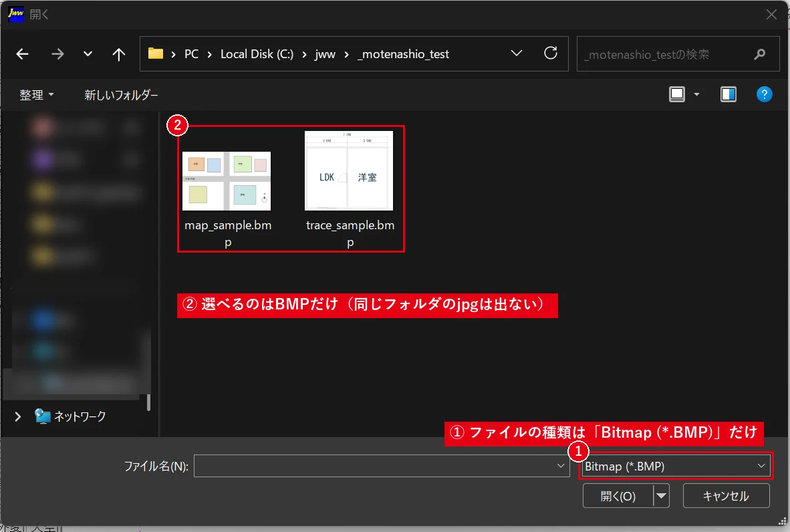Expand the ネットワーク tree node

tap(17, 416)
